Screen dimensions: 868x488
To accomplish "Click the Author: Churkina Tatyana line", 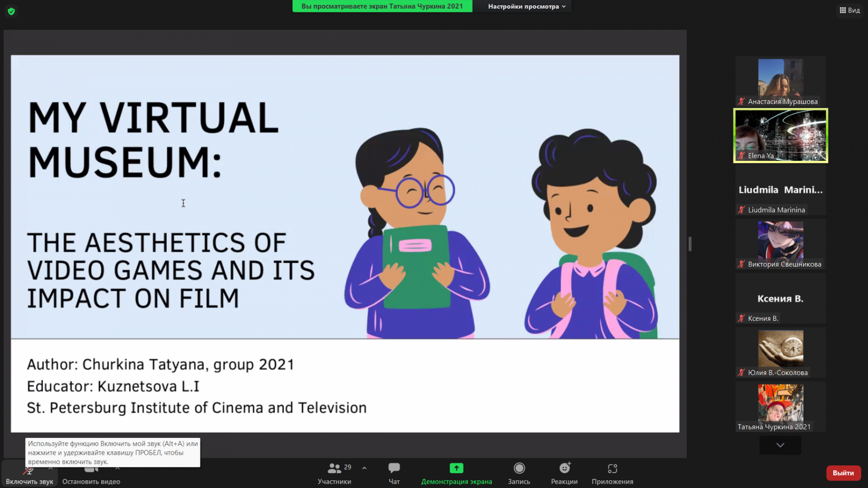I will pyautogui.click(x=161, y=365).
